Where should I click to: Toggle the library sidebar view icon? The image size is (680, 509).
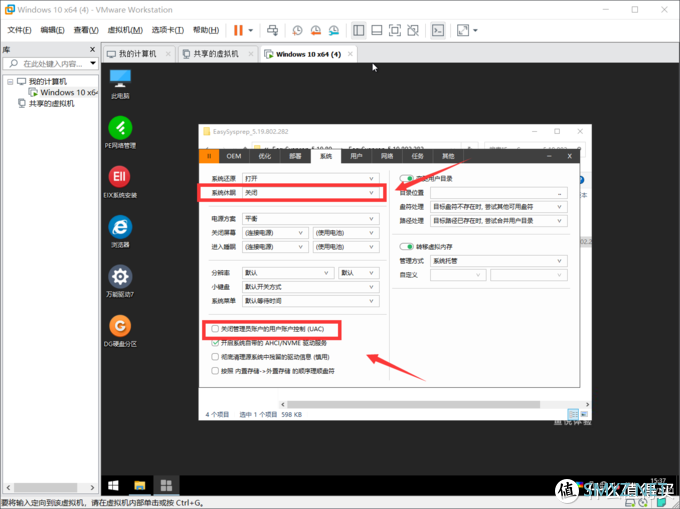pyautogui.click(x=359, y=30)
